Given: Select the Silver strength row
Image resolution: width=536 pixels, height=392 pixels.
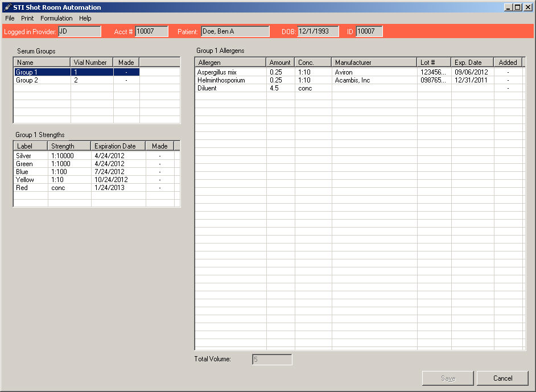Looking at the screenshot, I should point(24,156).
